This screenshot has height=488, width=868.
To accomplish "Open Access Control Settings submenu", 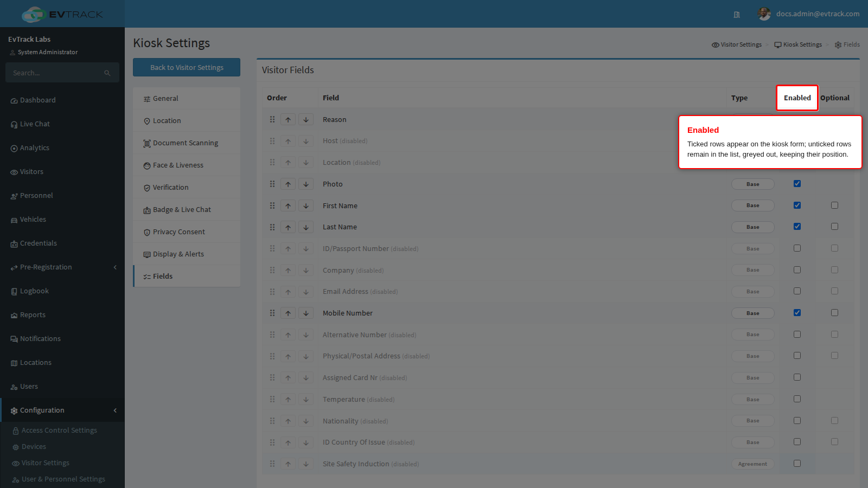I will 59,431.
